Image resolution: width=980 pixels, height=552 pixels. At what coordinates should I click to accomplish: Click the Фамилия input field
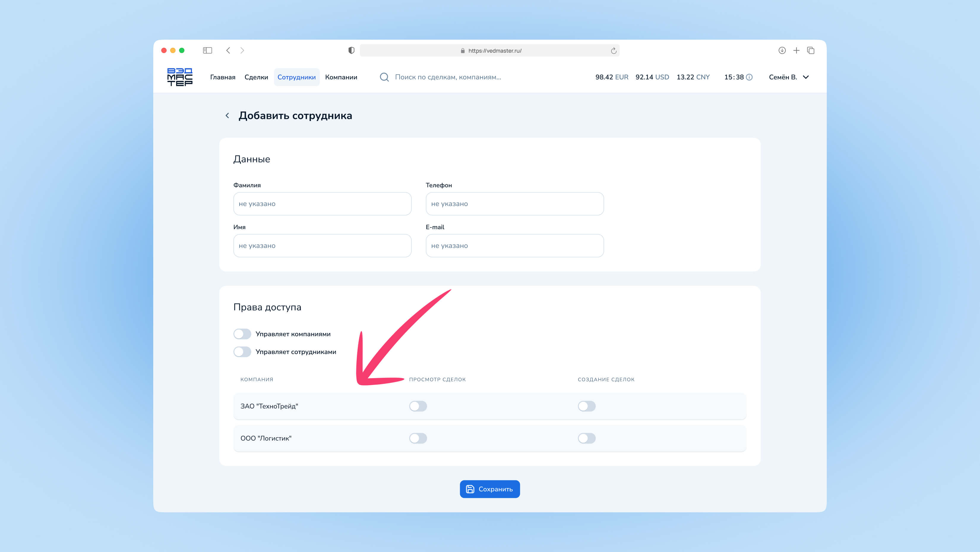point(322,204)
